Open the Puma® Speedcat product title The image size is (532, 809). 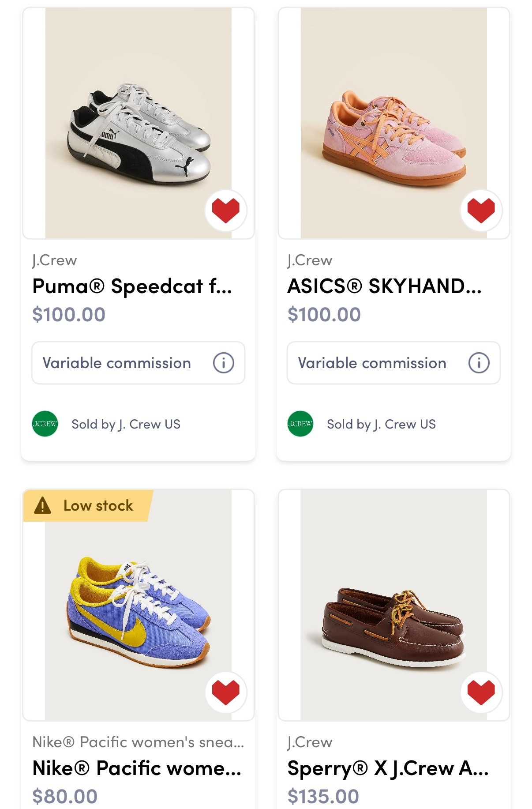132,286
